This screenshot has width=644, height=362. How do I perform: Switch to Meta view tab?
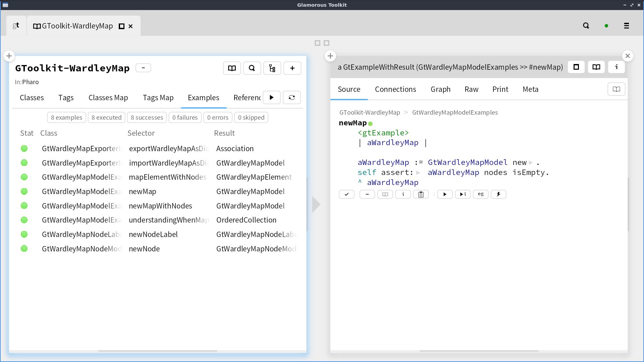pyautogui.click(x=530, y=89)
